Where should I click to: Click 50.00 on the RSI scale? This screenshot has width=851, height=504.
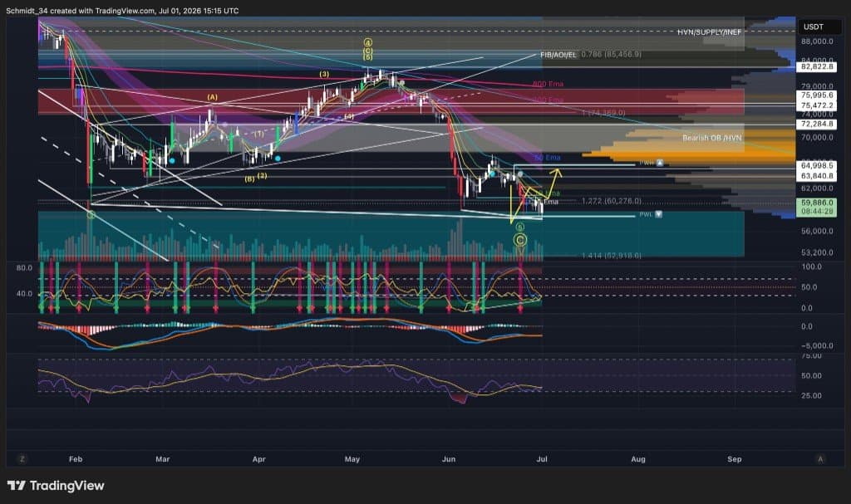click(811, 375)
